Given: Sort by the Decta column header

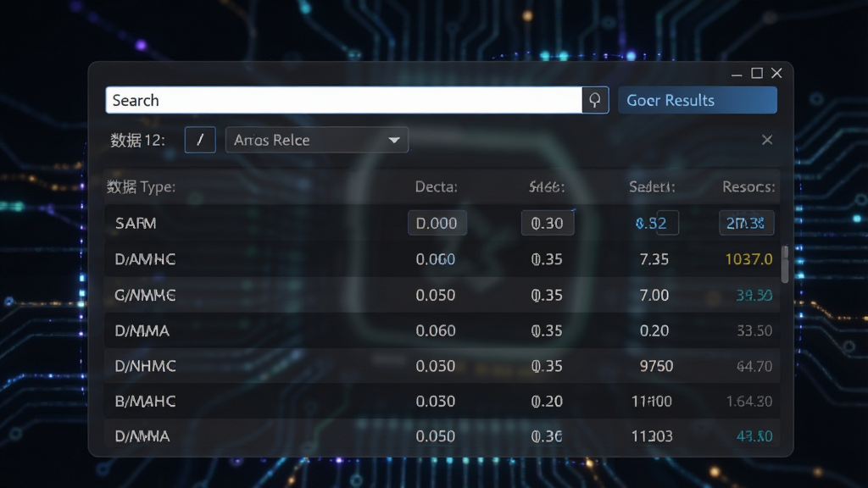Looking at the screenshot, I should [x=437, y=187].
